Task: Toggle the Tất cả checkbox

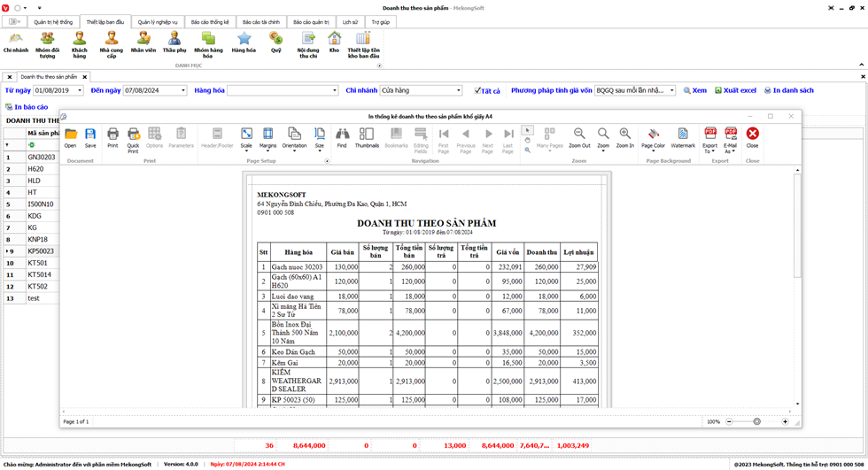Action: pyautogui.click(x=477, y=90)
